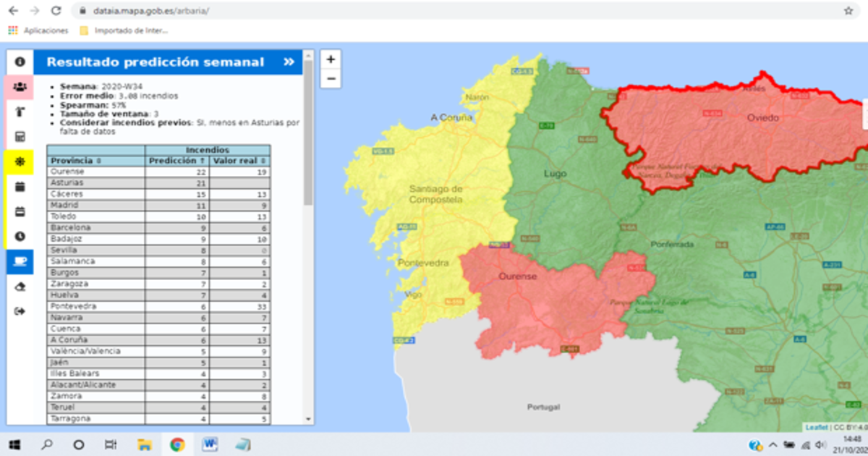Click the sign-out arrow sidebar icon
This screenshot has height=456, width=868.
click(x=20, y=311)
